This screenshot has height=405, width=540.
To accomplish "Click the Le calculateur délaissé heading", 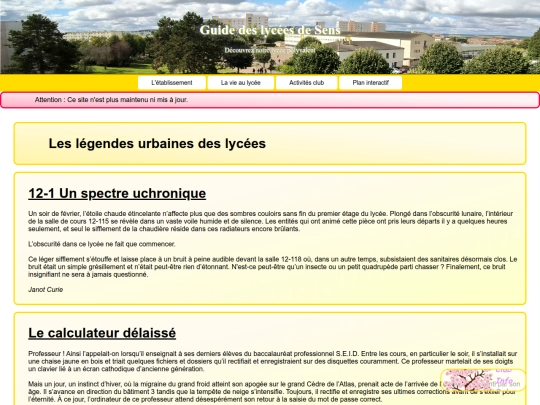I will (x=102, y=333).
